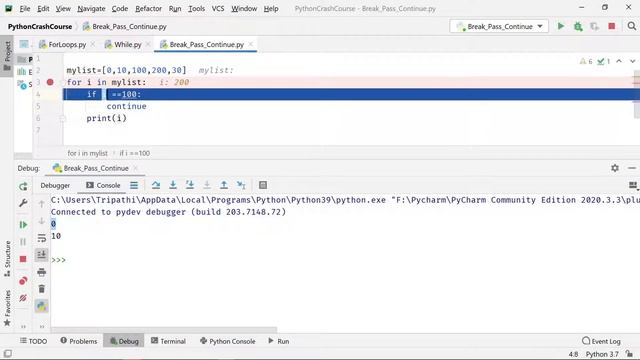Open the Python Console tool window
The image size is (640, 360).
coord(227,341)
